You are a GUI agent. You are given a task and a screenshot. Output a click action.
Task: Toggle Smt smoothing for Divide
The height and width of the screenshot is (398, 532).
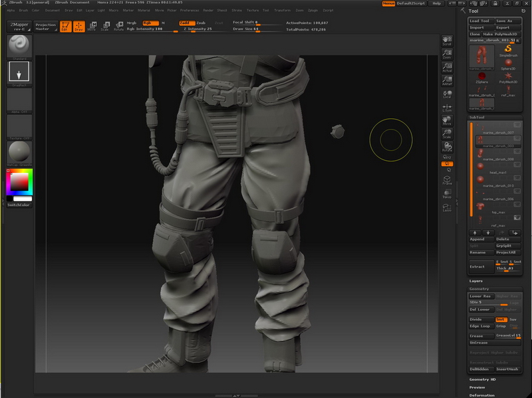(501, 320)
